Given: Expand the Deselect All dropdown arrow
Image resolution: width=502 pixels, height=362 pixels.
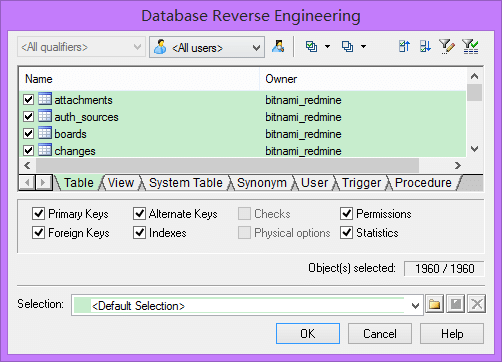Looking at the screenshot, I should click(363, 47).
